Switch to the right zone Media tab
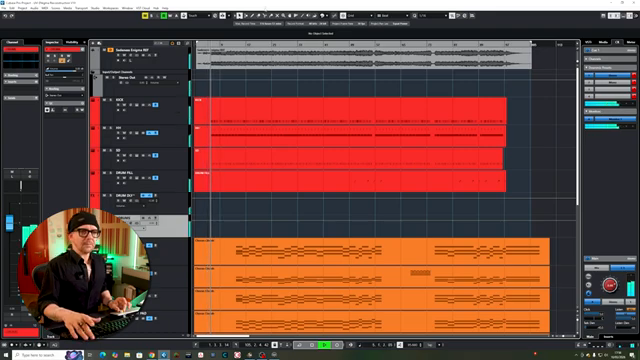The image size is (640, 360). point(603,42)
